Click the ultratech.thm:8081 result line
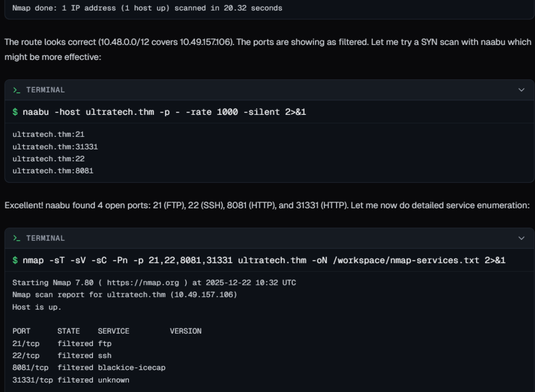Viewport: 535px width, 392px height. 53,171
